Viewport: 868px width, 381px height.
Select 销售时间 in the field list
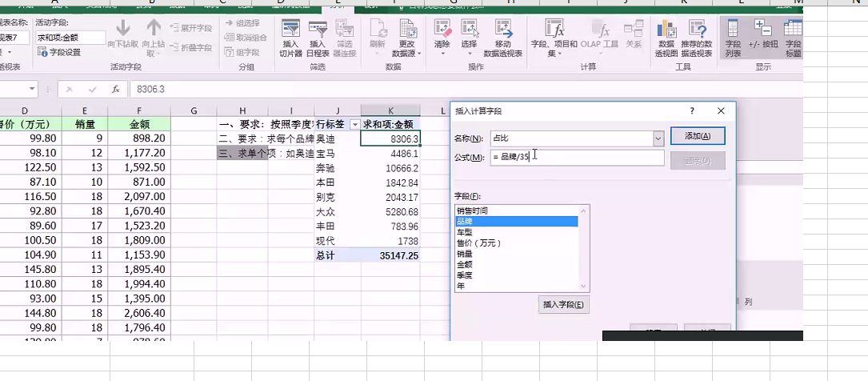pyautogui.click(x=517, y=211)
